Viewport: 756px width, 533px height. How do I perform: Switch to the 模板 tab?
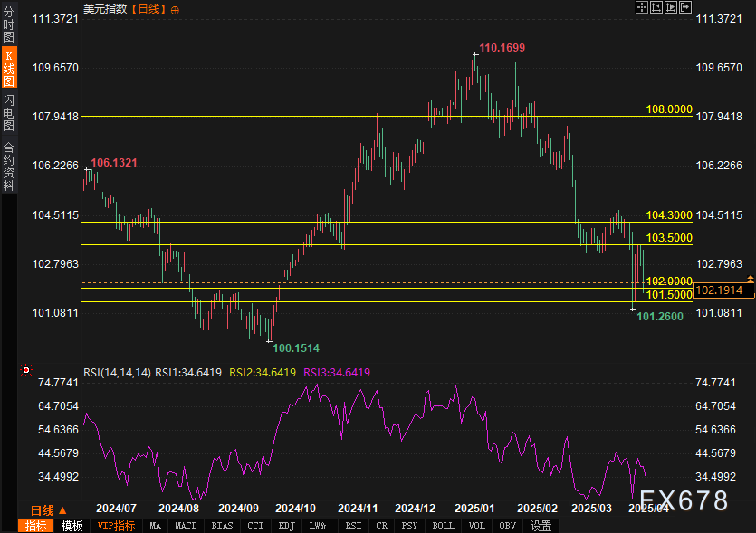click(x=72, y=526)
